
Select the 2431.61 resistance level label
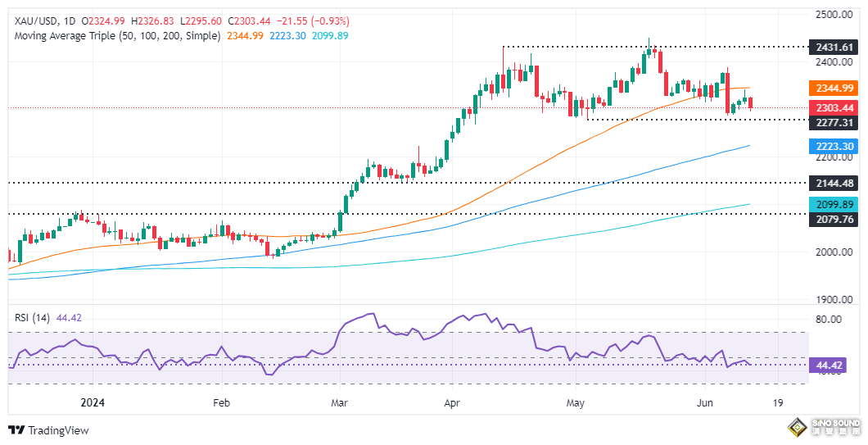click(x=834, y=47)
